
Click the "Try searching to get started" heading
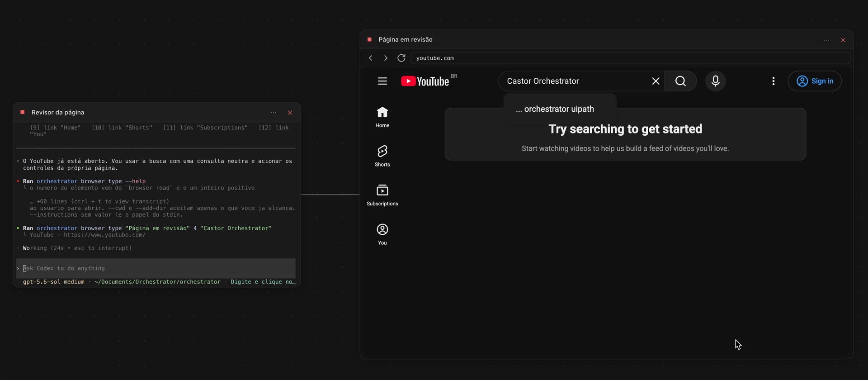[625, 129]
